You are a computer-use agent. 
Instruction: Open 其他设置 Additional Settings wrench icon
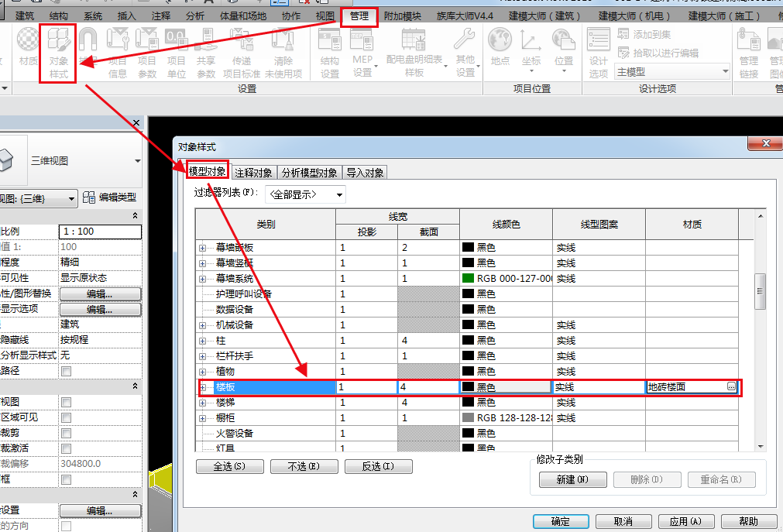pyautogui.click(x=465, y=53)
